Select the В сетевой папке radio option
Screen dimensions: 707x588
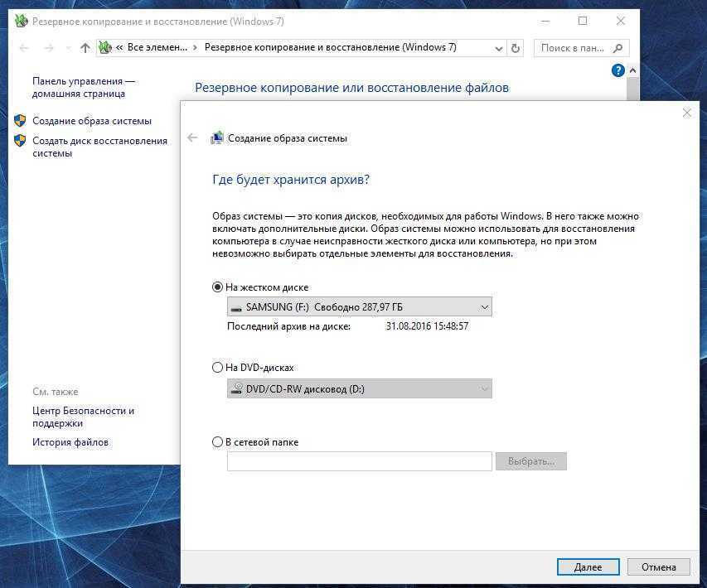(218, 442)
